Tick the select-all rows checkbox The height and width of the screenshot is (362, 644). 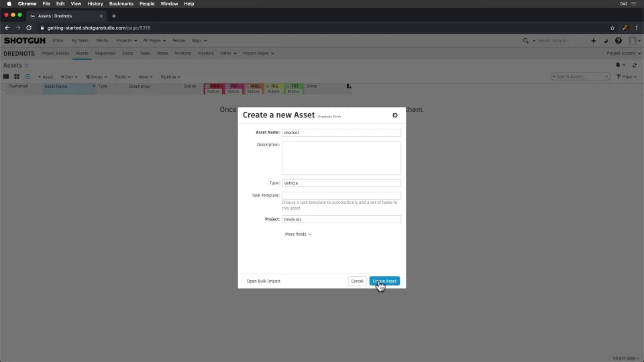tap(3, 87)
